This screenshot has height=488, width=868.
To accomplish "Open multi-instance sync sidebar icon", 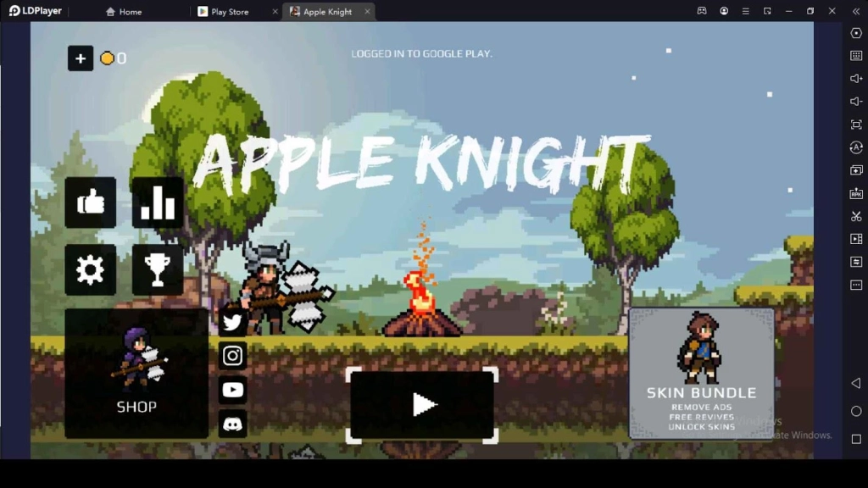I will click(856, 170).
